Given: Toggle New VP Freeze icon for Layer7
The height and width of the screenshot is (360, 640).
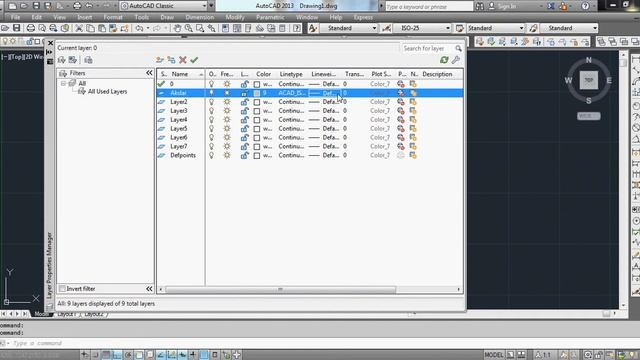Looking at the screenshot, I should (413, 147).
